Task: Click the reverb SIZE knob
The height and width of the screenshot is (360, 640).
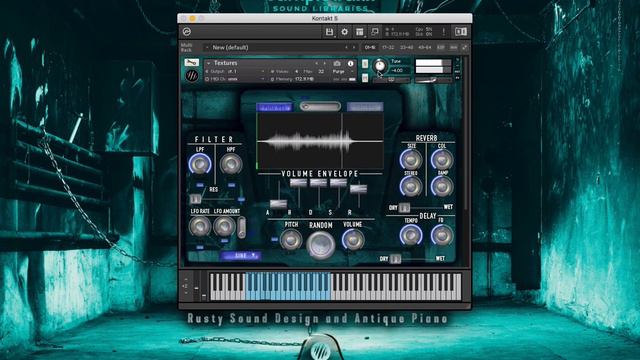Action: pos(411,159)
